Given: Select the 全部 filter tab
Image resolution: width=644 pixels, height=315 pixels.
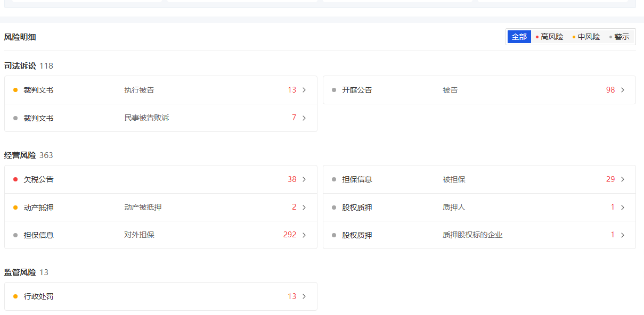Looking at the screenshot, I should point(519,37).
